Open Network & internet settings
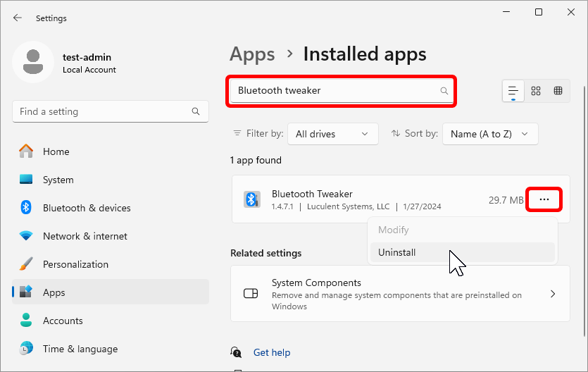This screenshot has width=588, height=372. 111,236
